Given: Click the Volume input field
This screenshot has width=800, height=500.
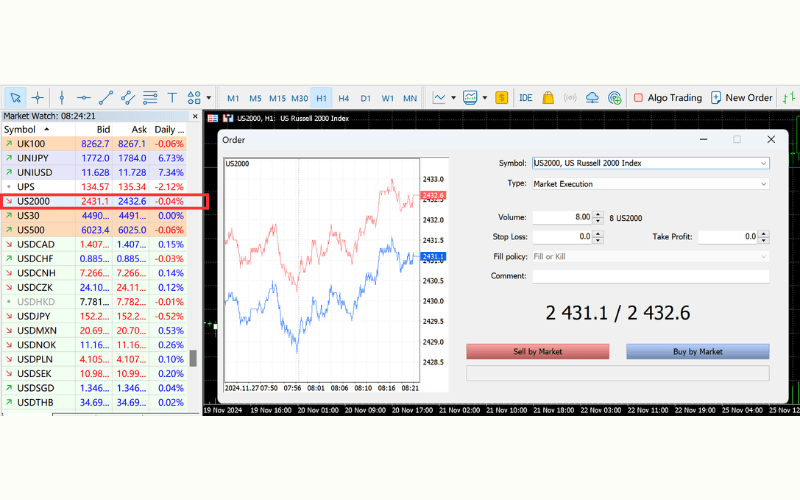Looking at the screenshot, I should [562, 217].
